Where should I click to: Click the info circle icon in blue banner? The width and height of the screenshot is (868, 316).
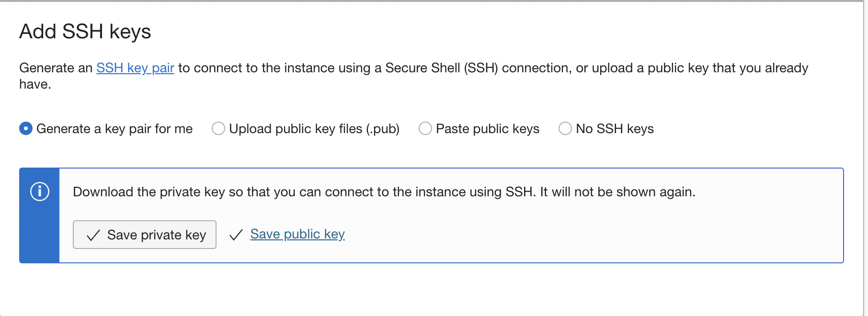coord(40,192)
